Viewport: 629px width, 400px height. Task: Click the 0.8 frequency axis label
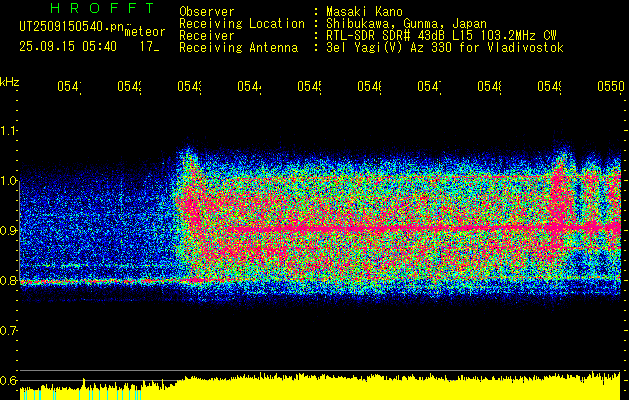tap(9, 280)
